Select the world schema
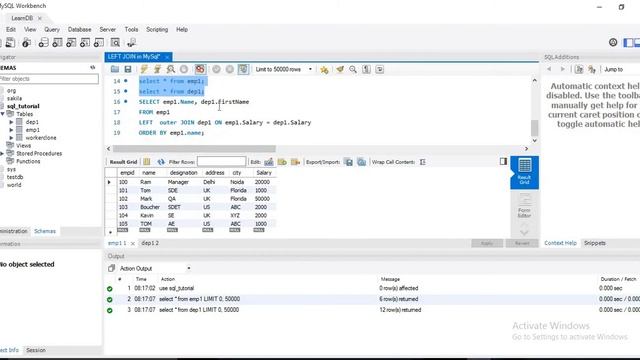 [x=14, y=185]
